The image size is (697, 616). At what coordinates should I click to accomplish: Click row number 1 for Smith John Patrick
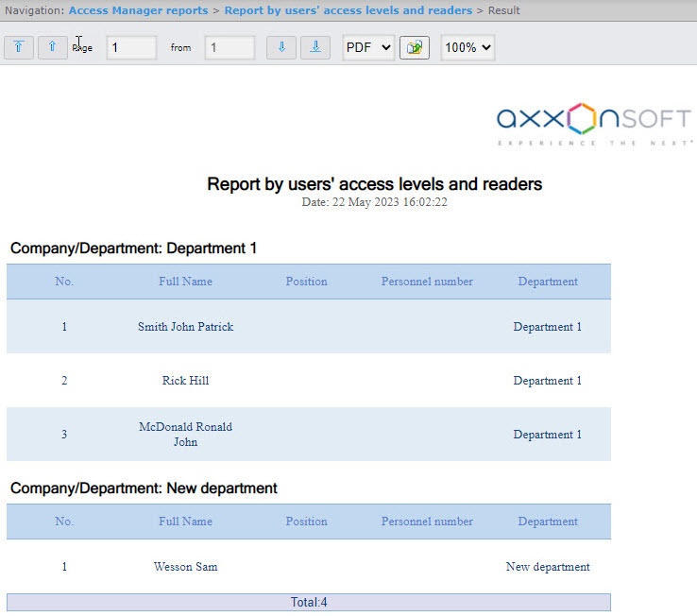click(64, 327)
